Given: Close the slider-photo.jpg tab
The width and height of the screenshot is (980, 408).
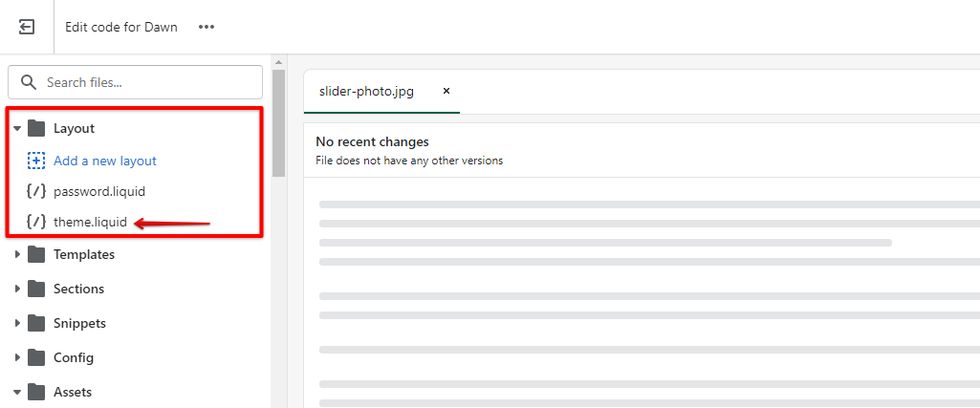Looking at the screenshot, I should (x=446, y=92).
